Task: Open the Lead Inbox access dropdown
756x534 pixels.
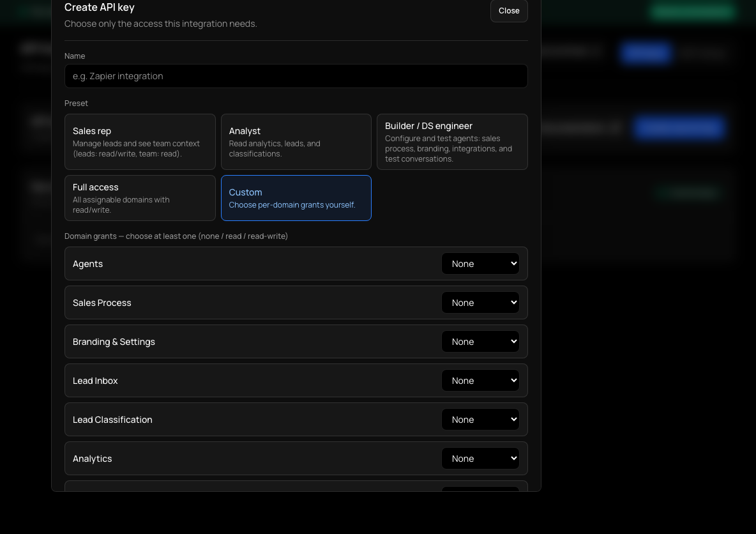Action: pyautogui.click(x=480, y=381)
